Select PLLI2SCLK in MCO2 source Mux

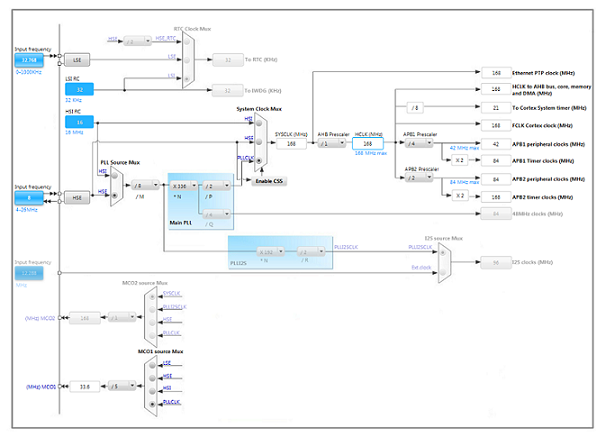click(x=152, y=309)
